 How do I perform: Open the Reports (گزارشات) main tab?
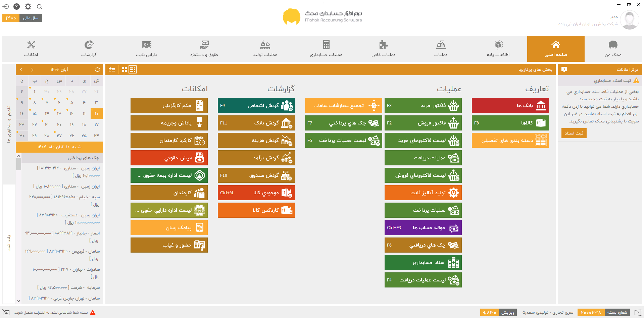[x=89, y=49]
